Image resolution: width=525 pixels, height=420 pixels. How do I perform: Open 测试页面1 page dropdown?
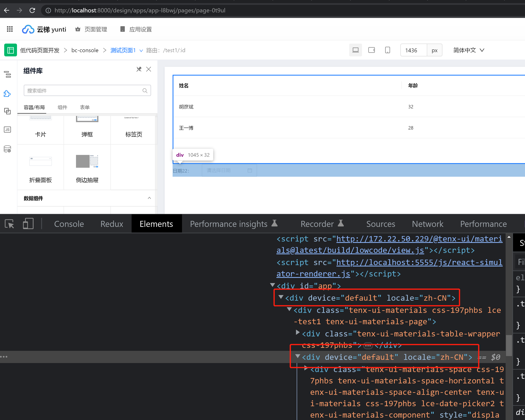127,50
